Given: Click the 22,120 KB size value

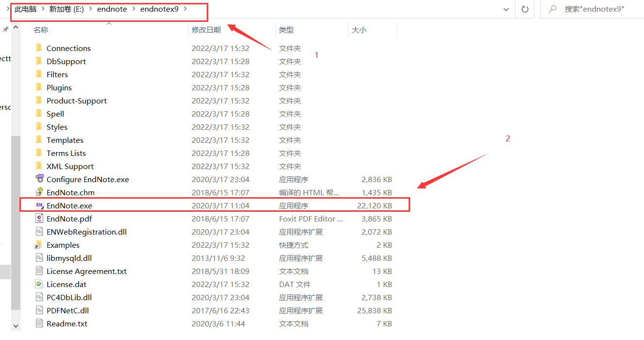Looking at the screenshot, I should 375,205.
